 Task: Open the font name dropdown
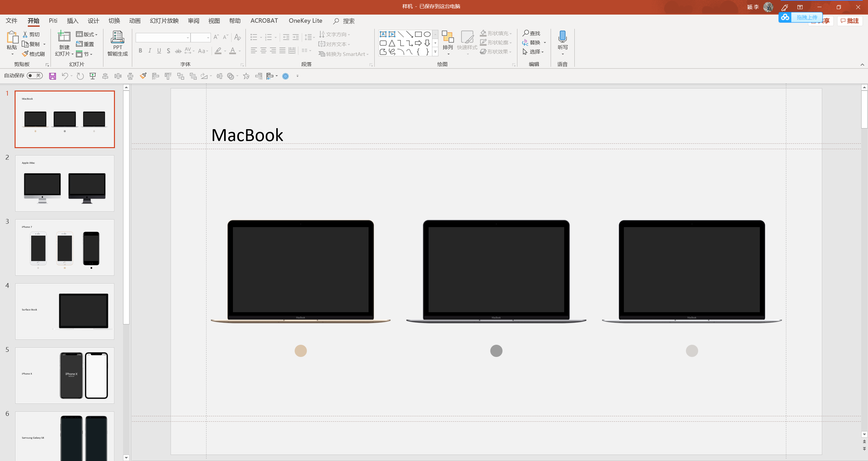[188, 38]
